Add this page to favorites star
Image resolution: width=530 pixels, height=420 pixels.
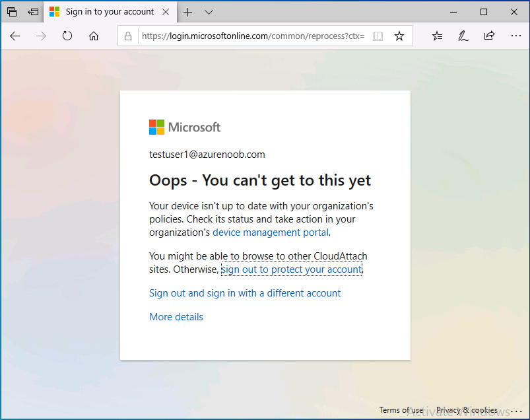click(x=399, y=36)
